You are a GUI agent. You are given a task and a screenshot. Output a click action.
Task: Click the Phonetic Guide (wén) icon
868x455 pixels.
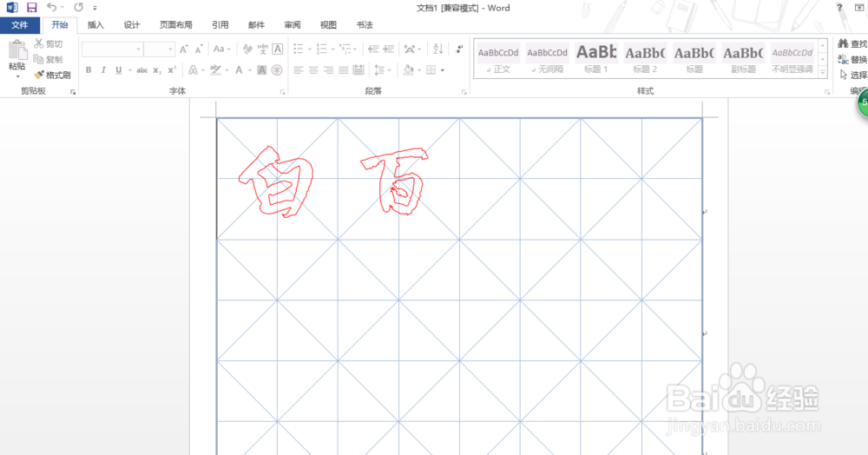(262, 49)
